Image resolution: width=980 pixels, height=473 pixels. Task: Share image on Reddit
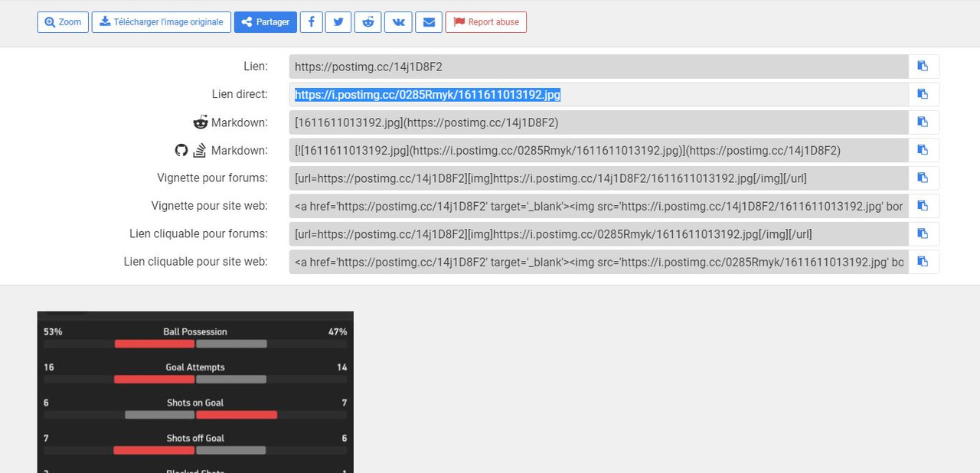coord(368,22)
